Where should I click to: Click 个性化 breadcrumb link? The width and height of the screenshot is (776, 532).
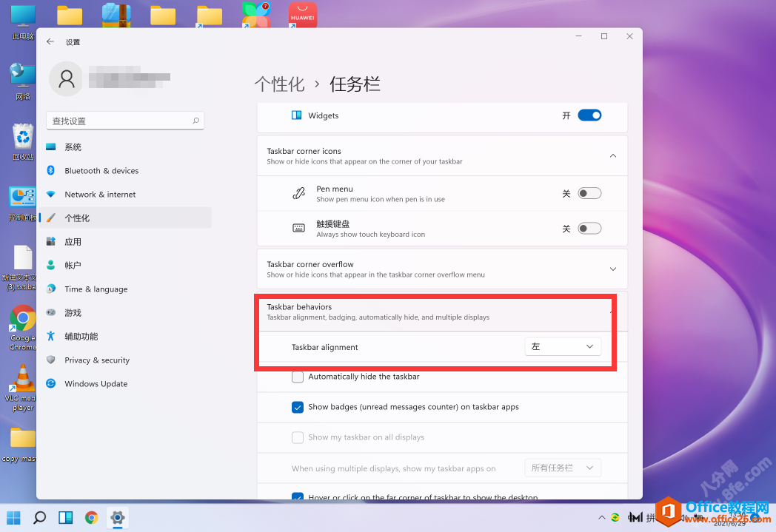point(280,84)
